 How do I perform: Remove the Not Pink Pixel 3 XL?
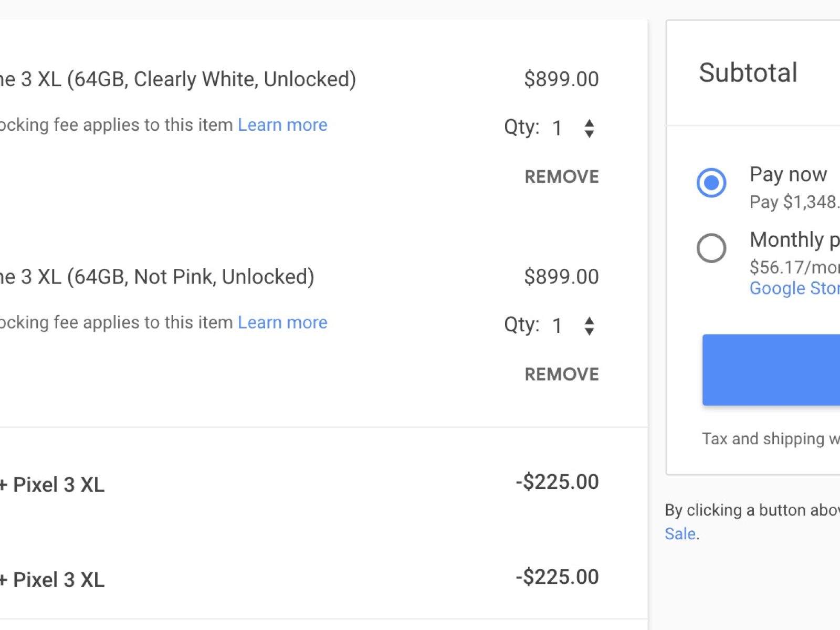click(561, 374)
